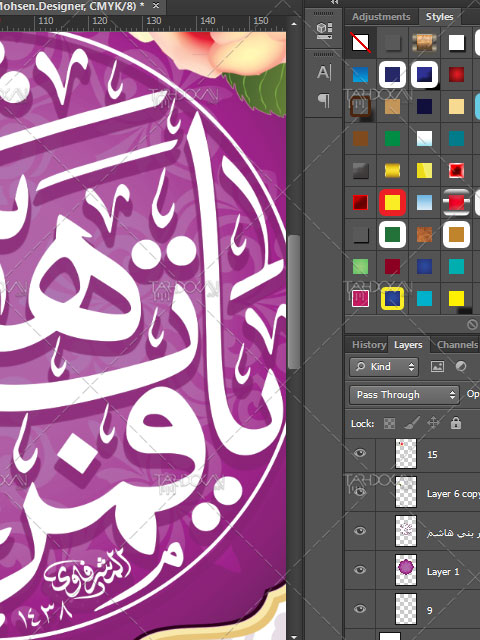Select the layer named Layer 1
The height and width of the screenshot is (640, 480).
click(x=443, y=572)
